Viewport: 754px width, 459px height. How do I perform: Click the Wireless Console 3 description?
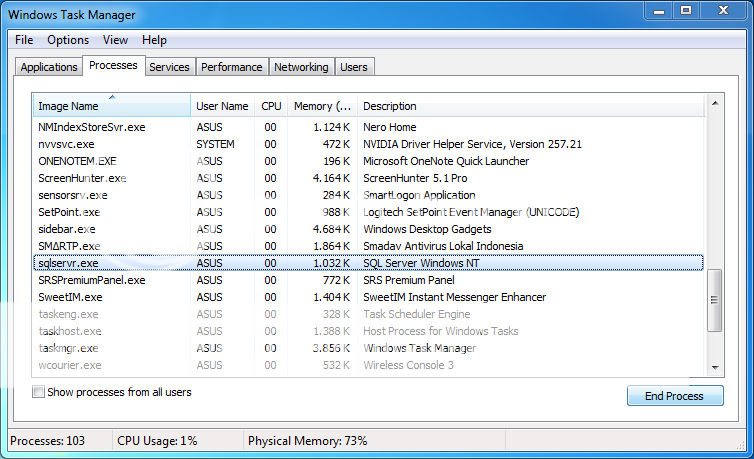408,365
